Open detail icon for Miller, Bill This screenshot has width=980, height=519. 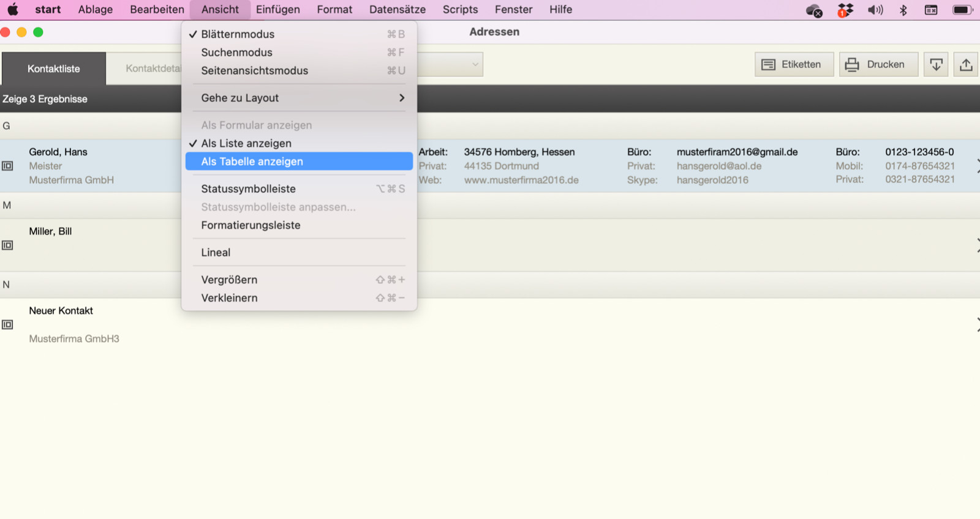pos(7,245)
